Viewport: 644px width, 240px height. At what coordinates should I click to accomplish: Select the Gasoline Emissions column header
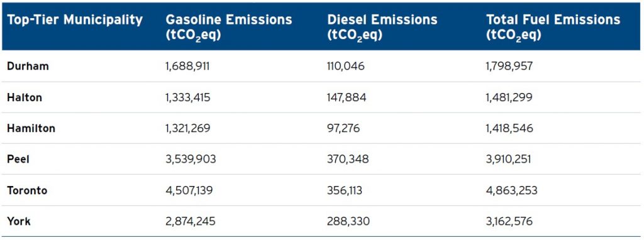tap(229, 27)
